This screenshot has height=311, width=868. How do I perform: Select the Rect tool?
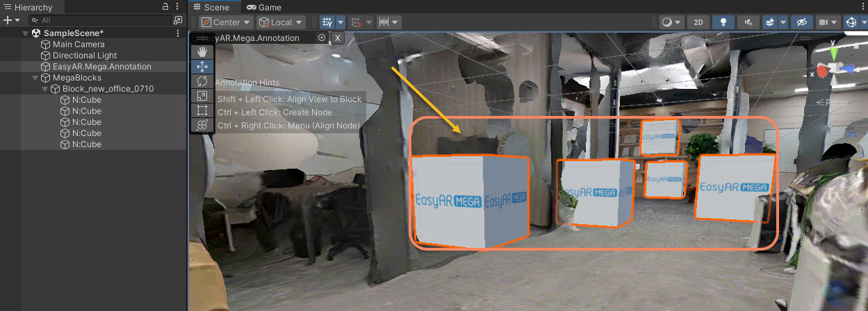click(x=202, y=110)
